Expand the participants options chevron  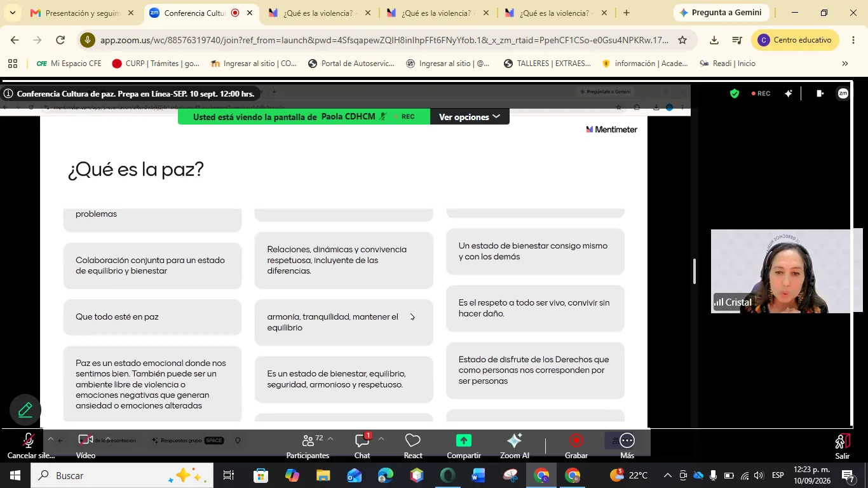point(330,439)
